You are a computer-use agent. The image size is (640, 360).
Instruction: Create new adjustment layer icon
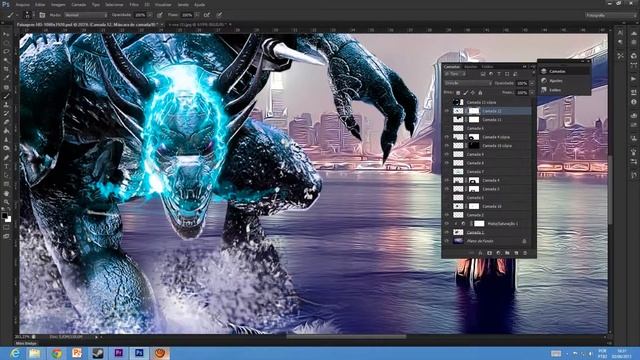(x=498, y=253)
